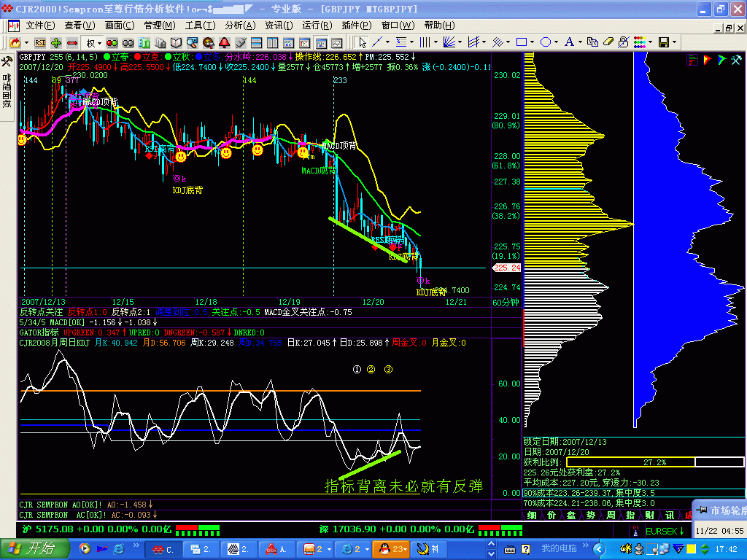Open the 权 adjustment dropdown

click(93, 42)
